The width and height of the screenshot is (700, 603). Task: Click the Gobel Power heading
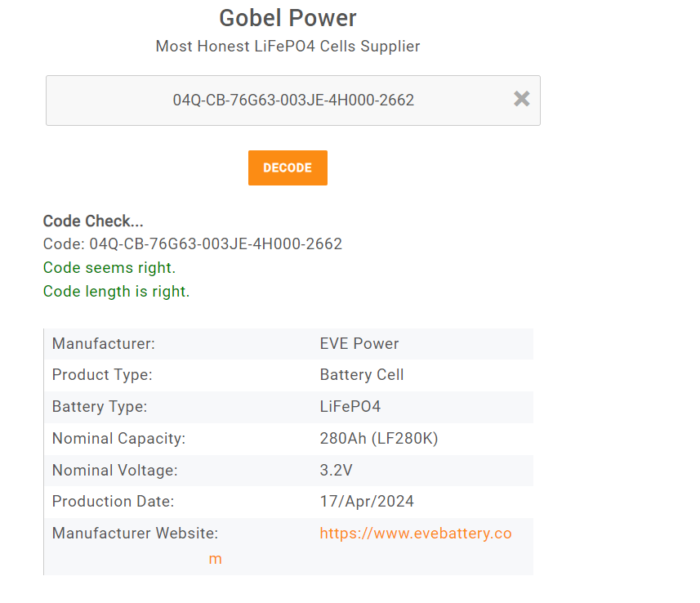[x=288, y=18]
